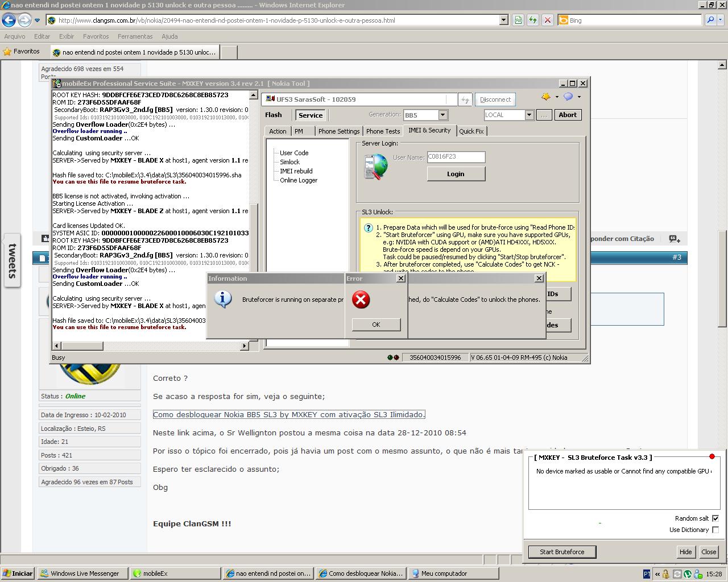Open the recent pages dropdown arrow
The width and height of the screenshot is (728, 582).
coord(37,20)
